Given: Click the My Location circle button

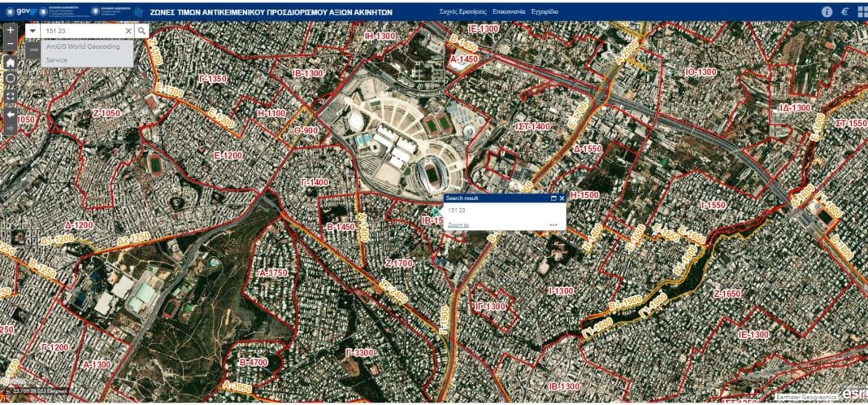Looking at the screenshot, I should pos(10,79).
